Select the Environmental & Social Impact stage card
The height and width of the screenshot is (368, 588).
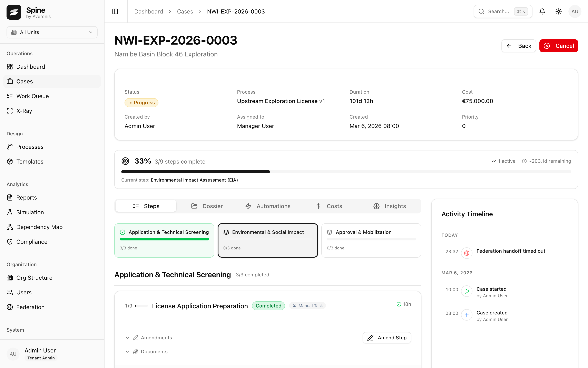click(268, 240)
